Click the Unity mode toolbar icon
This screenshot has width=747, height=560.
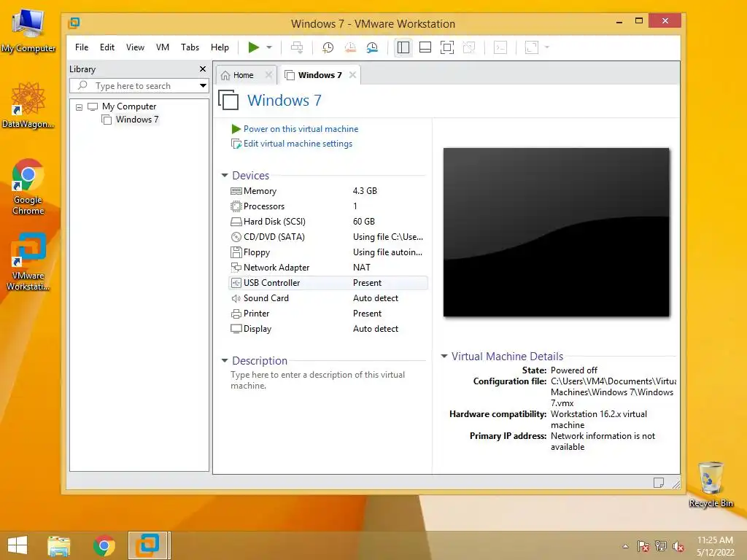pyautogui.click(x=469, y=47)
